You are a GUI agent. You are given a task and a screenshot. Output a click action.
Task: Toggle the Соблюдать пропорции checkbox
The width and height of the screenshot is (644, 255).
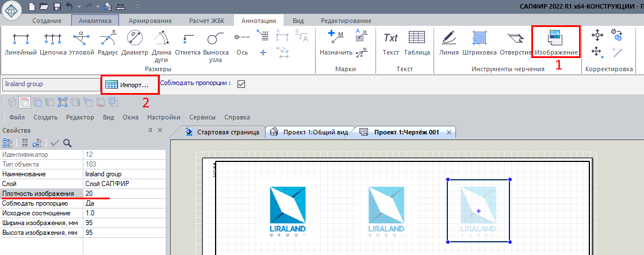point(241,84)
